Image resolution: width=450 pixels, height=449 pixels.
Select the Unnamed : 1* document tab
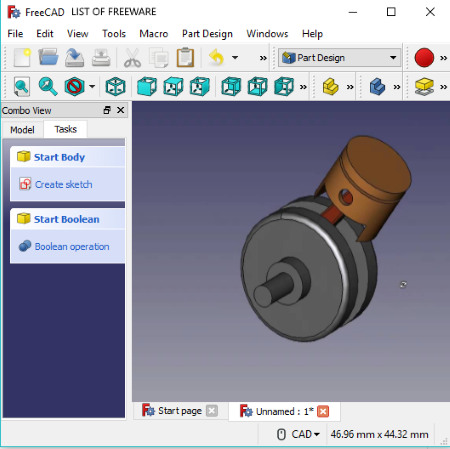(x=284, y=412)
